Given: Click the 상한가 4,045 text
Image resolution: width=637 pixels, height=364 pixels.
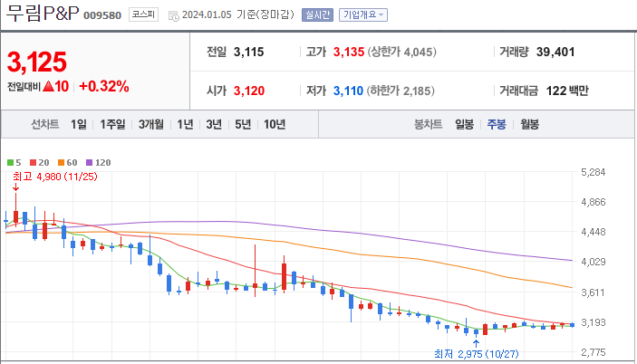Looking at the screenshot, I should click(401, 52).
